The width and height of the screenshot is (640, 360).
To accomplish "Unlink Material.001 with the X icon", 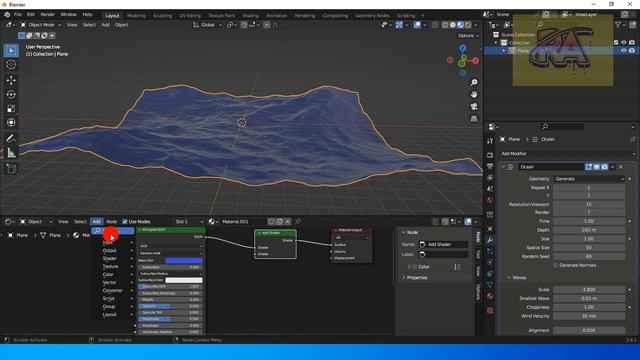I will click(288, 222).
